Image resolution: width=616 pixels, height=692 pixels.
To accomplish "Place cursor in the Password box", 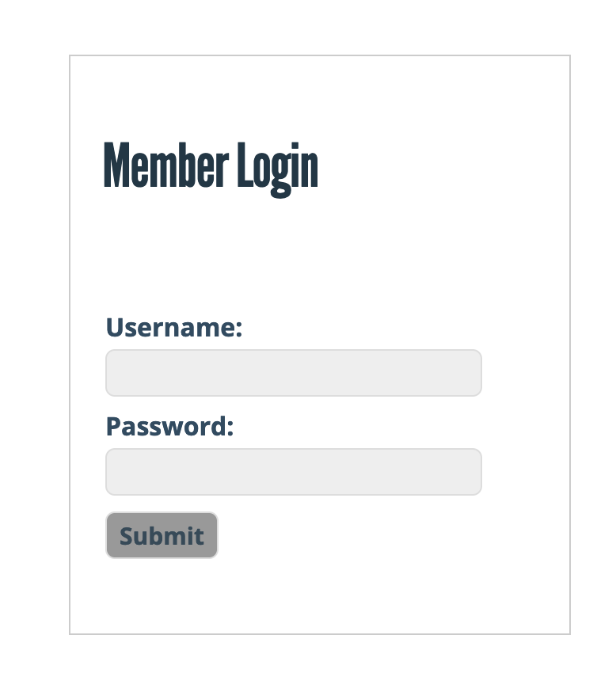I will click(293, 472).
